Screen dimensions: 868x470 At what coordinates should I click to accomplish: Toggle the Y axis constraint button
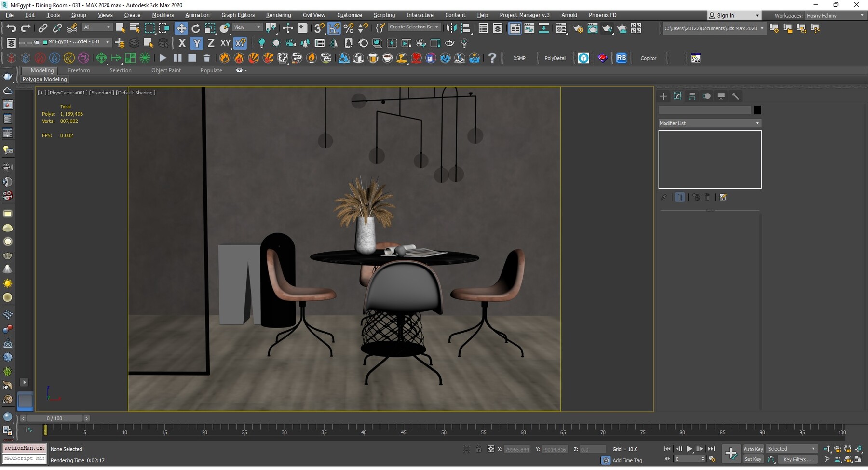196,43
